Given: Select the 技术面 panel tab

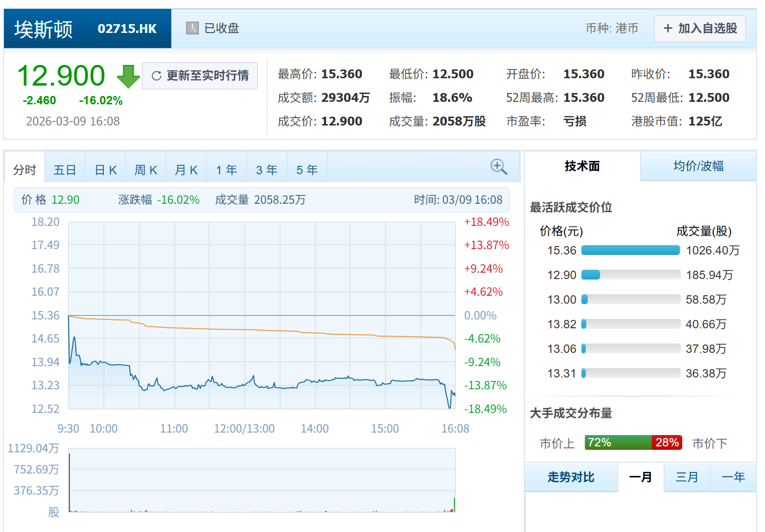Looking at the screenshot, I should 582,166.
